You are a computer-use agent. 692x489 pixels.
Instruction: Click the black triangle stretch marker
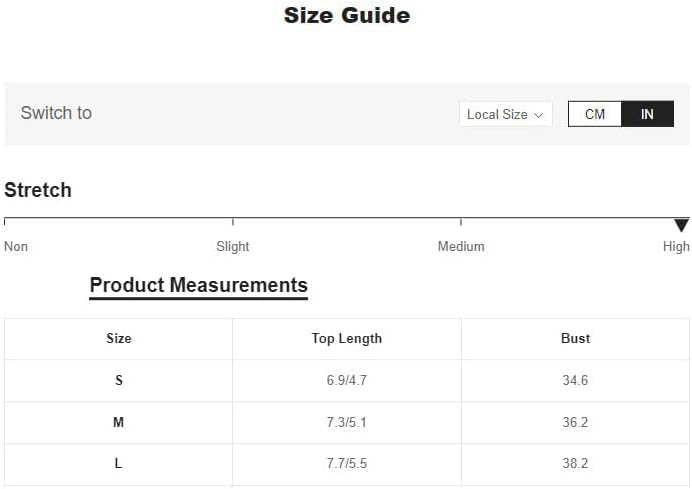681,226
